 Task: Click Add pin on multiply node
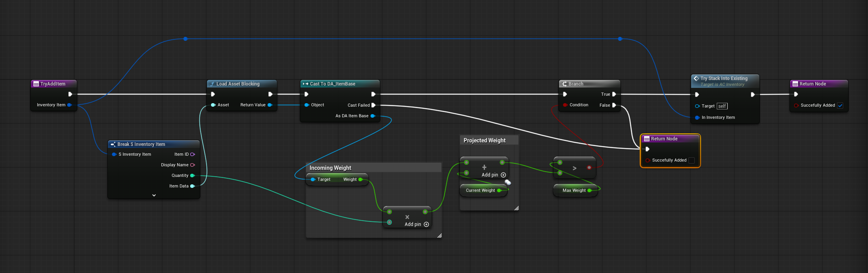tap(417, 224)
